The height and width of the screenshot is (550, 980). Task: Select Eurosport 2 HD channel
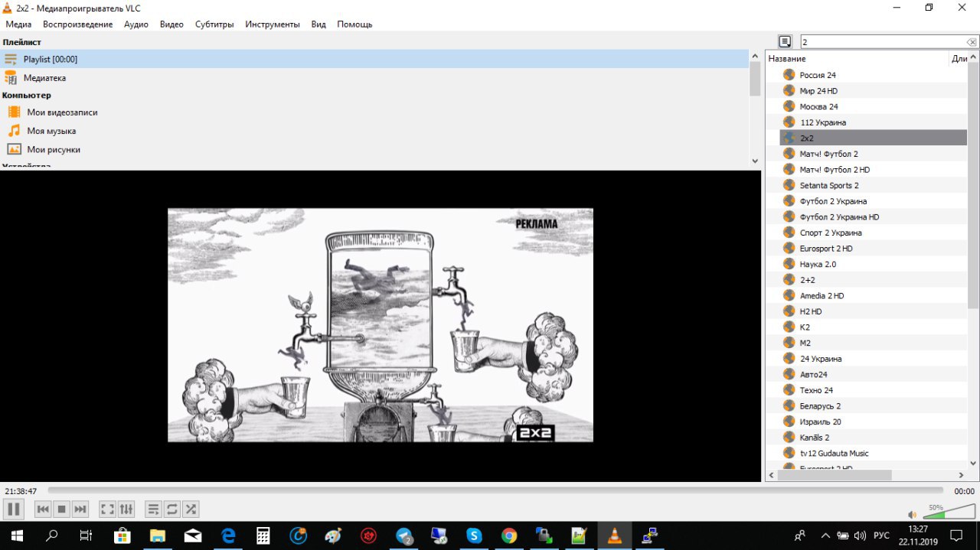click(x=826, y=249)
